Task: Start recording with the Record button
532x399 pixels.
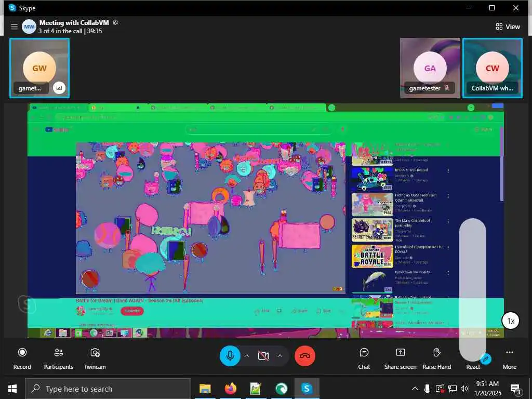Action: (22, 358)
